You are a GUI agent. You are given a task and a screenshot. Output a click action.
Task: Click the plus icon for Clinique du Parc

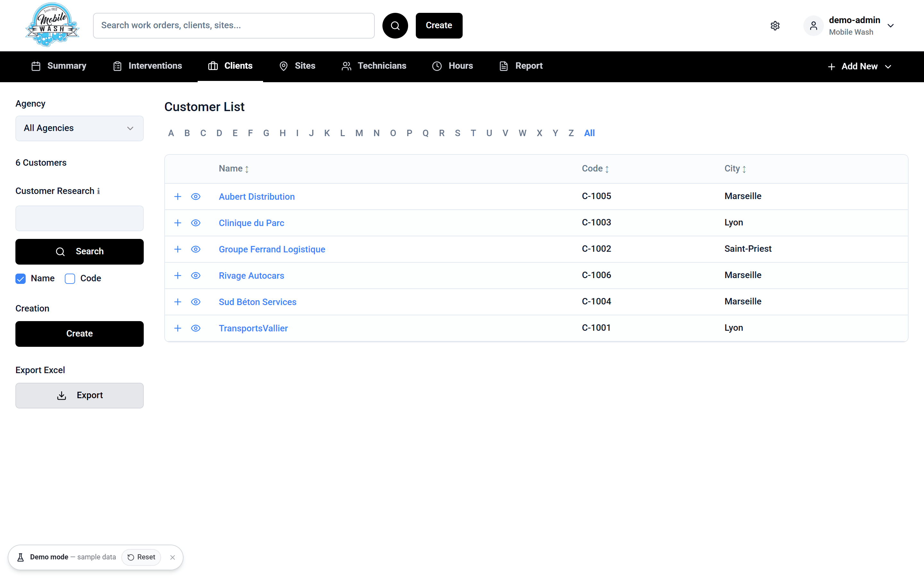(x=177, y=223)
